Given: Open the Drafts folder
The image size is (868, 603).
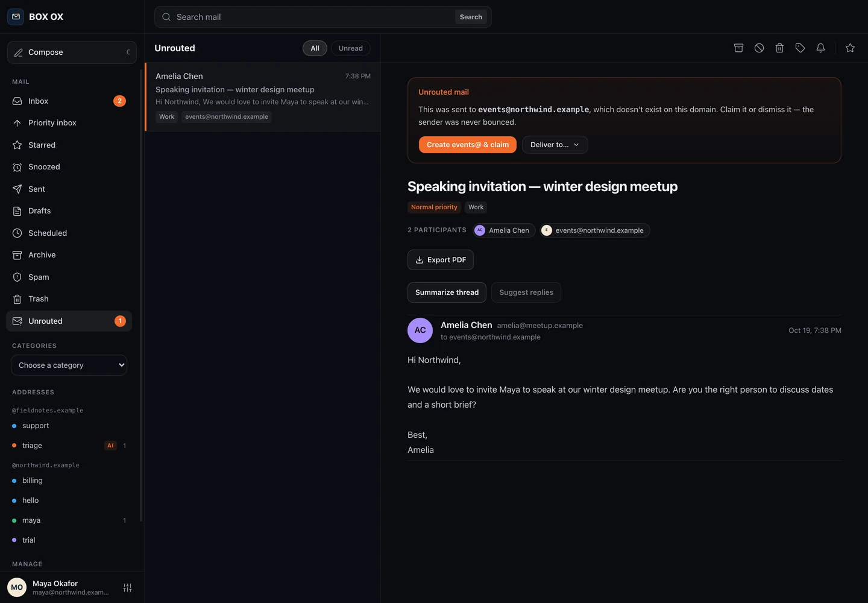Looking at the screenshot, I should click(x=69, y=211).
